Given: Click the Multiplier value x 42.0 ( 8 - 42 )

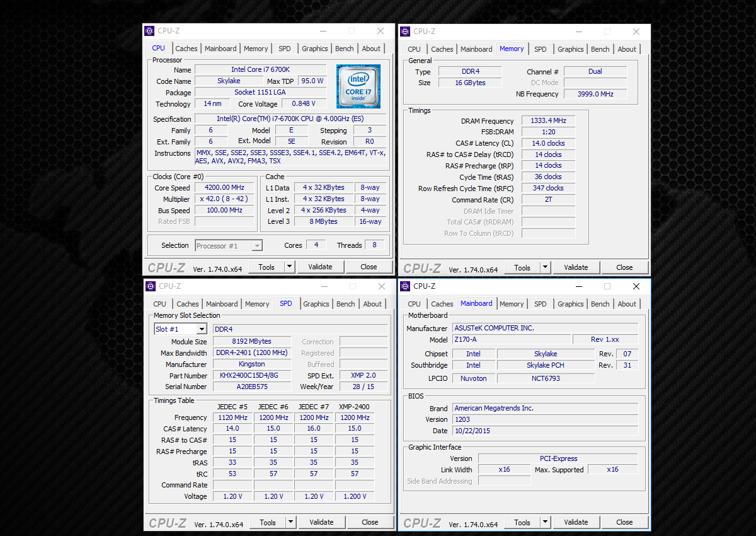Looking at the screenshot, I should pyautogui.click(x=224, y=199).
